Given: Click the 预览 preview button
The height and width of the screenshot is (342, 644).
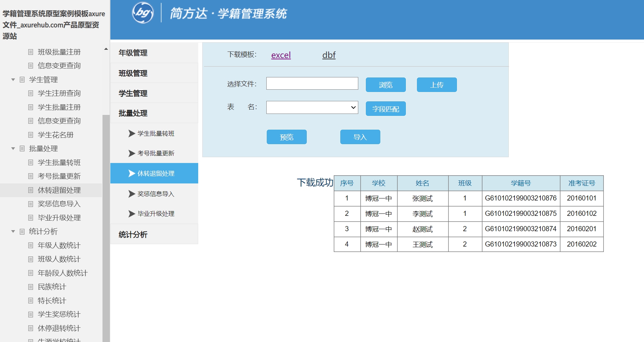Looking at the screenshot, I should pyautogui.click(x=286, y=137).
